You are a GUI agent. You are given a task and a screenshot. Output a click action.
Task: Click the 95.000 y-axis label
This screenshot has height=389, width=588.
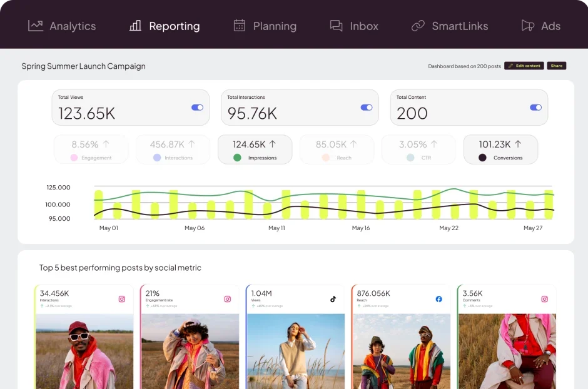59,218
